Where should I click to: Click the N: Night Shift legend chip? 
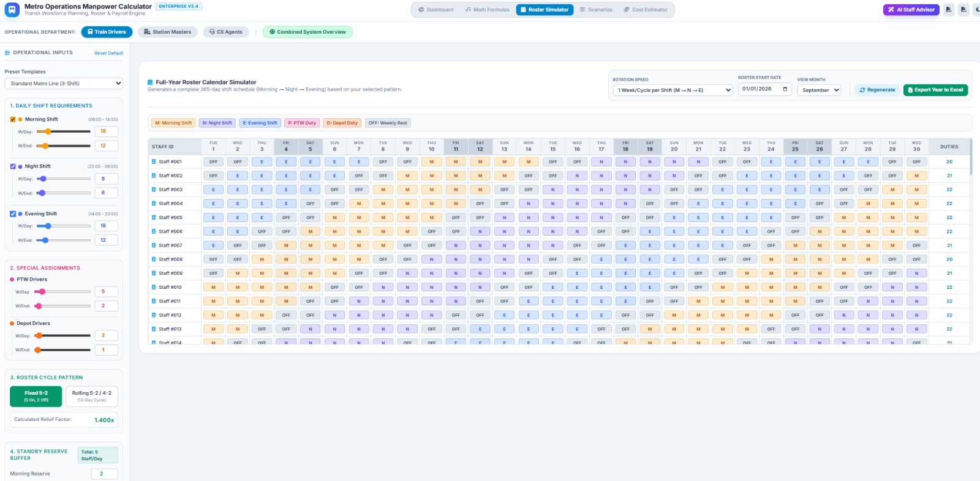coord(217,123)
